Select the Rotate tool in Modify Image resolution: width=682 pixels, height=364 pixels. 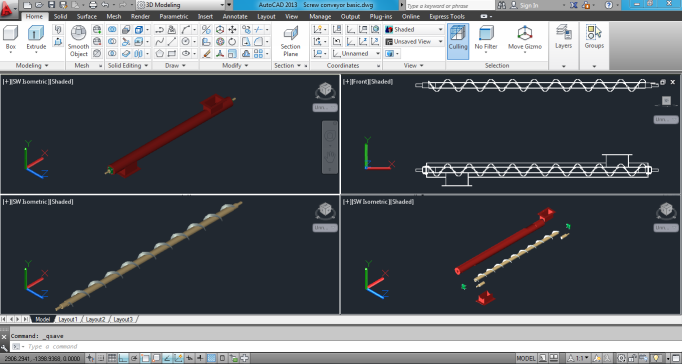pyautogui.click(x=232, y=42)
